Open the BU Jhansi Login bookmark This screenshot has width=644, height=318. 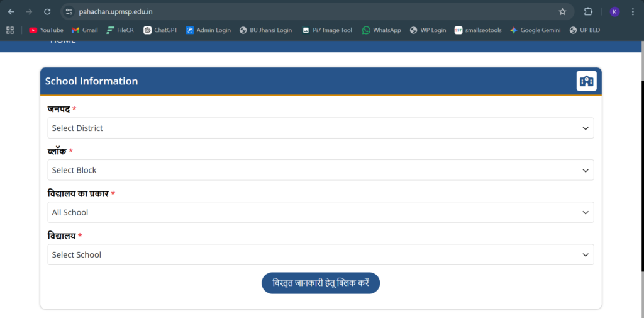(266, 30)
